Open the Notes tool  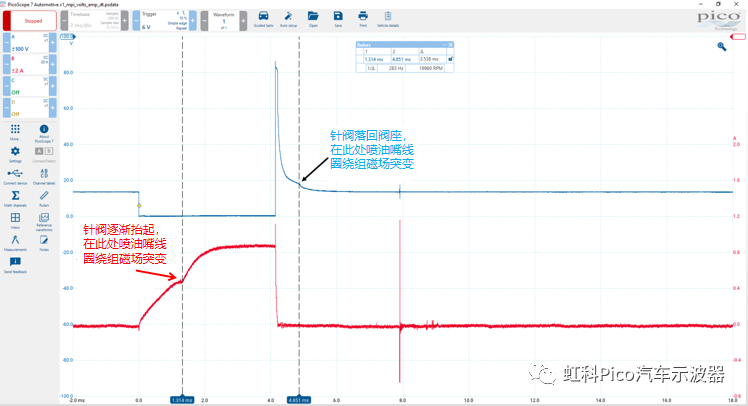pyautogui.click(x=44, y=242)
